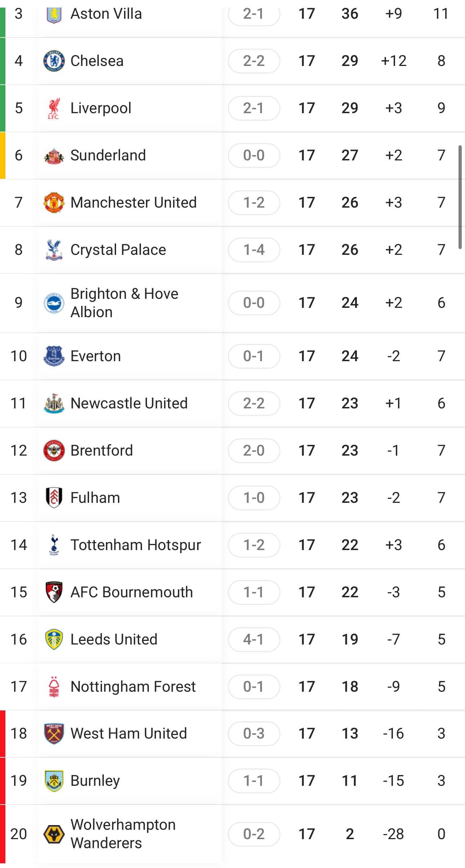Click the Everton club crest icon
Screen dimensions: 465x868
pyautogui.click(x=54, y=356)
